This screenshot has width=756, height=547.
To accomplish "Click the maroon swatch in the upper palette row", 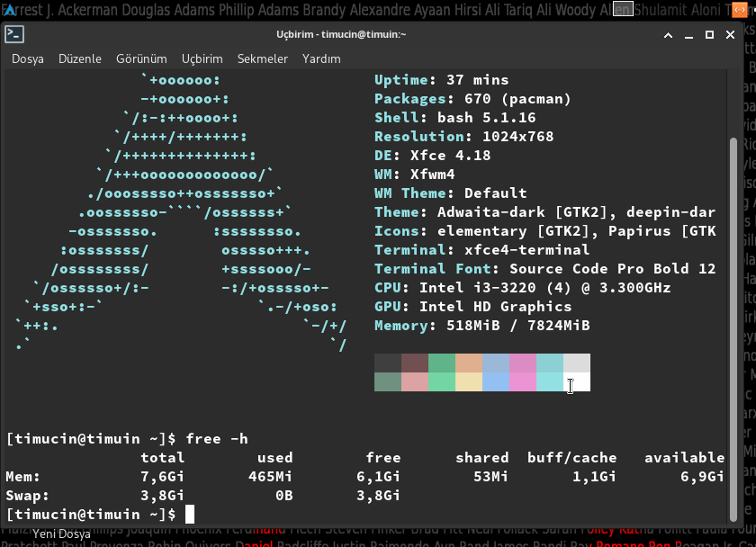I will 415,363.
